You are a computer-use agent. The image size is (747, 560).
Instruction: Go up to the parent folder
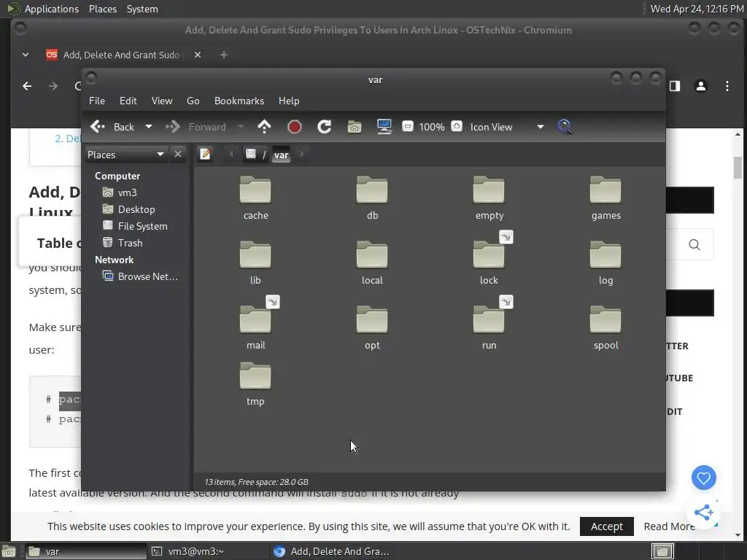(264, 127)
